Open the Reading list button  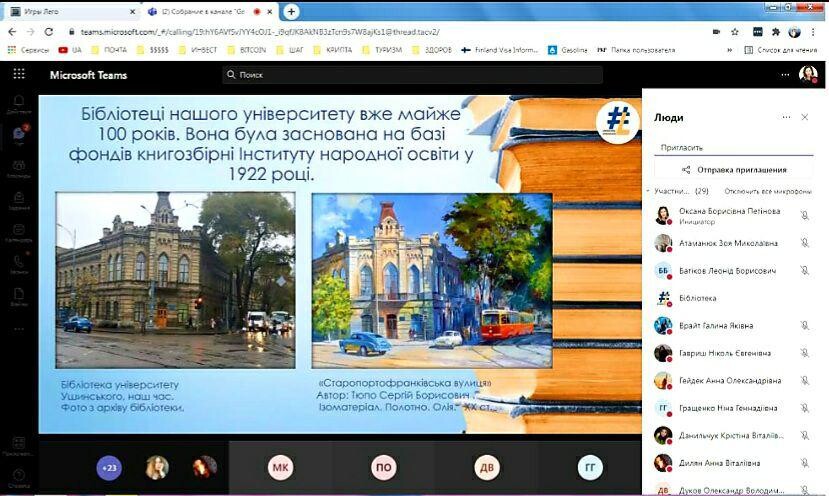click(781, 50)
